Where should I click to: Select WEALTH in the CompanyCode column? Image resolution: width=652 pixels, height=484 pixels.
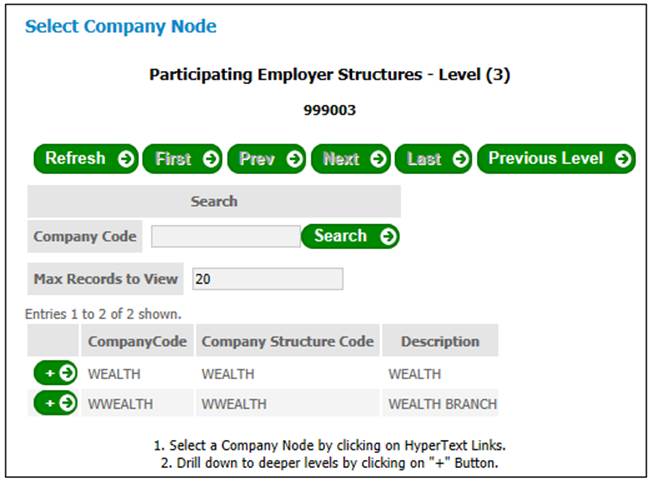coord(115,374)
